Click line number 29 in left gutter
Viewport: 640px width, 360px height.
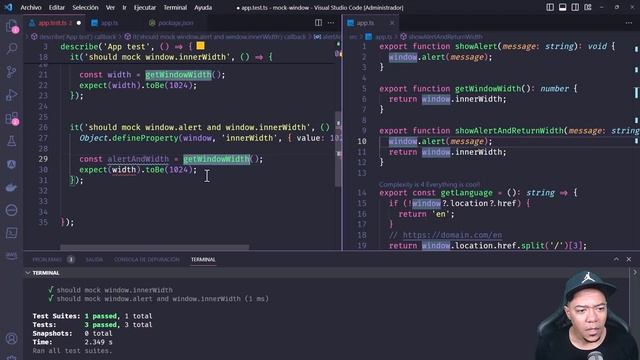point(43,159)
